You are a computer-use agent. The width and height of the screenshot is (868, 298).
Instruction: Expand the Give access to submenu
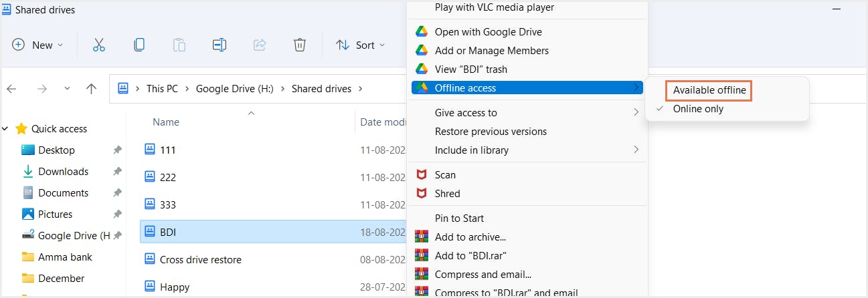[x=466, y=113]
